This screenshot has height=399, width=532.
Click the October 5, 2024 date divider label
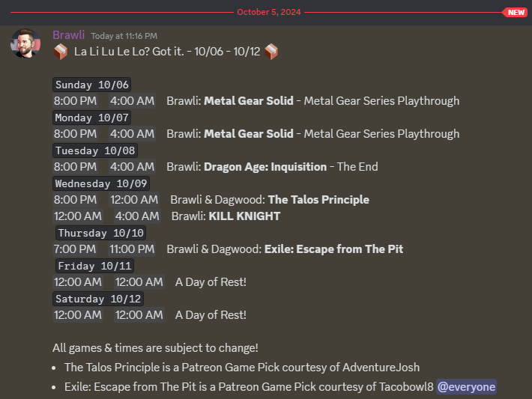pyautogui.click(x=269, y=12)
